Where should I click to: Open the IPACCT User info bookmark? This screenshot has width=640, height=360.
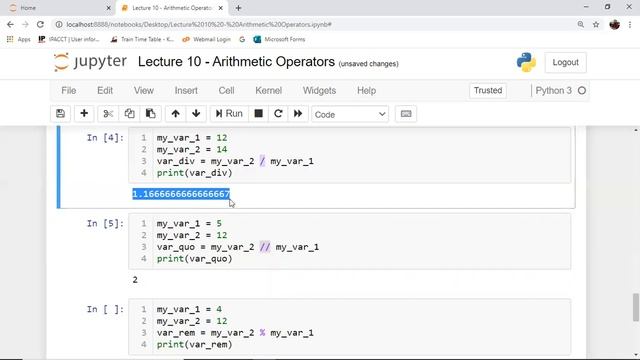pyautogui.click(x=69, y=39)
